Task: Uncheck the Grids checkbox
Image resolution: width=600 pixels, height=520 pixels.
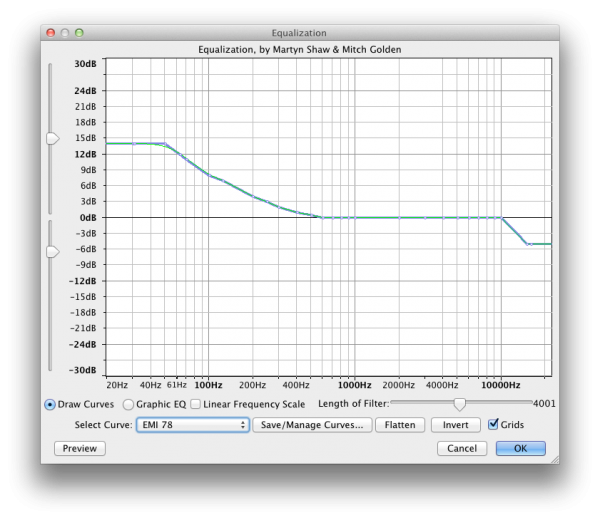Action: [x=493, y=425]
